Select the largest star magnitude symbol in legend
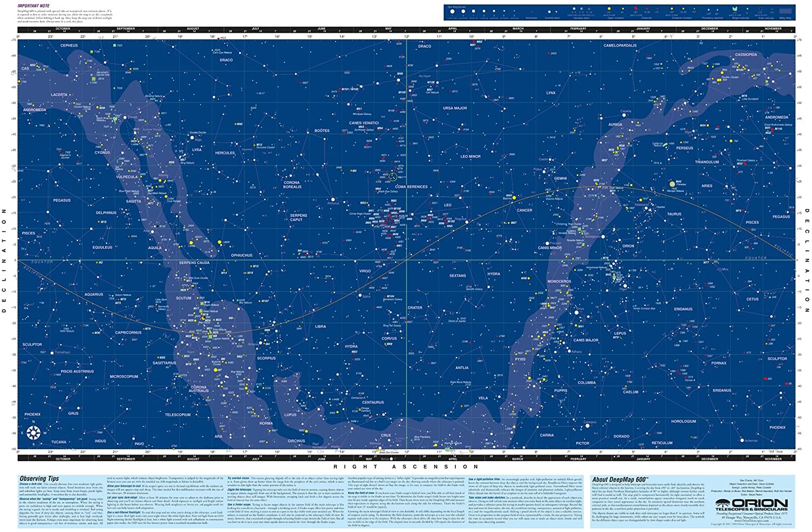 coord(453,11)
